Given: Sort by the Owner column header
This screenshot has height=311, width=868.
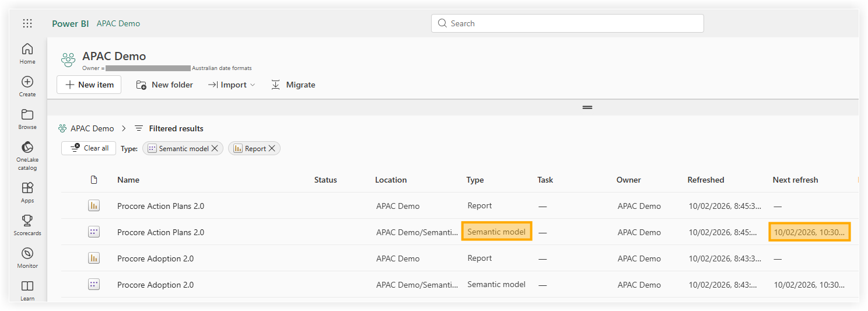Looking at the screenshot, I should [x=629, y=180].
